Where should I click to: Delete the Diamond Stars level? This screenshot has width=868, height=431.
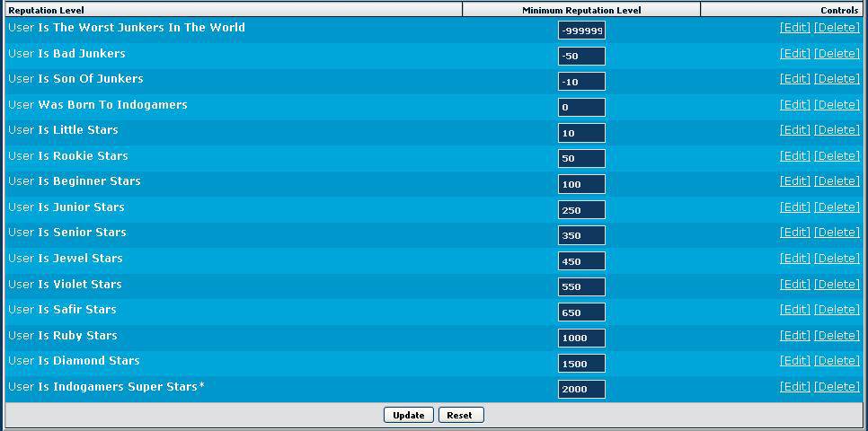[x=837, y=361]
